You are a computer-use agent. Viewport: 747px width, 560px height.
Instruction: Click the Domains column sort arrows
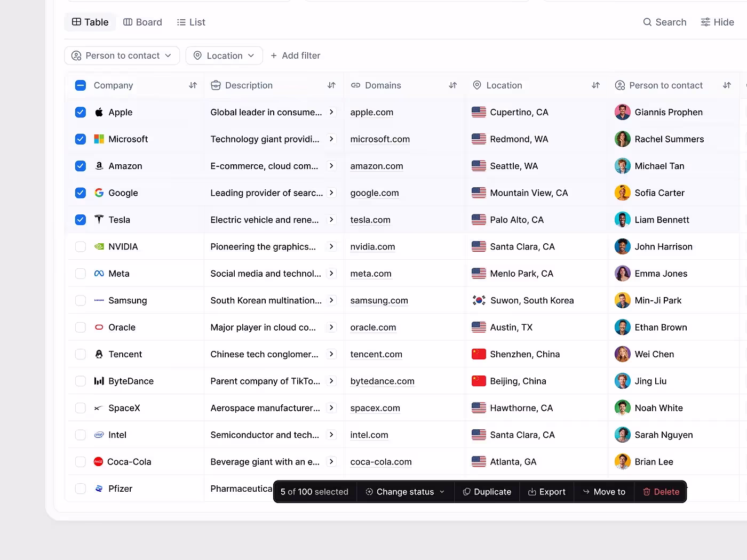(453, 85)
